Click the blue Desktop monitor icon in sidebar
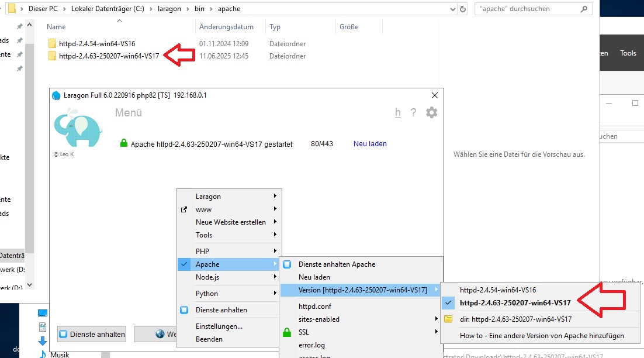This screenshot has height=358, width=644. tap(43, 313)
